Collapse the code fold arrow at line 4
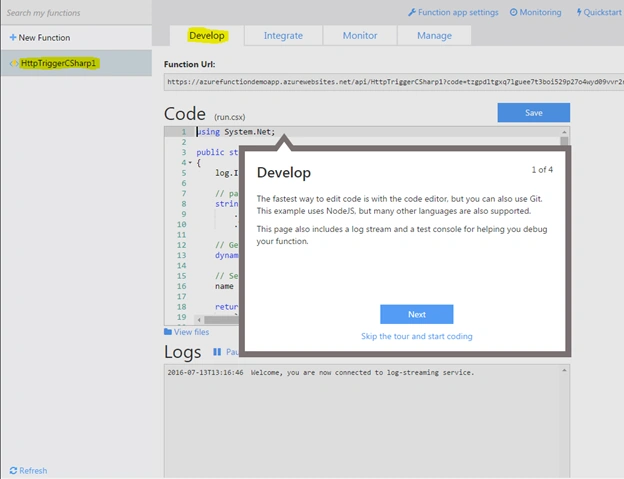The width and height of the screenshot is (624, 479). click(190, 162)
